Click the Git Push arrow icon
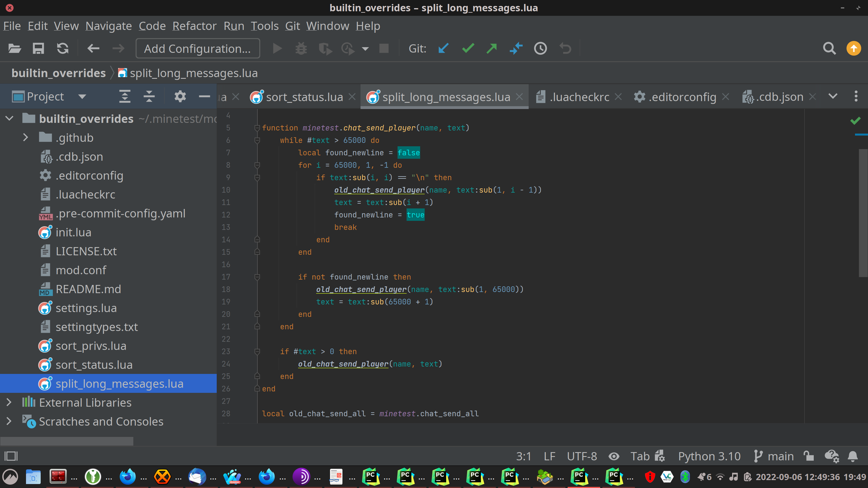 pos(492,49)
